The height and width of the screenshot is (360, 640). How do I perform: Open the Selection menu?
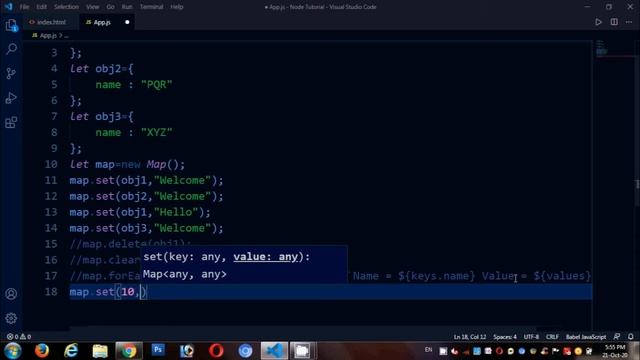[66, 7]
